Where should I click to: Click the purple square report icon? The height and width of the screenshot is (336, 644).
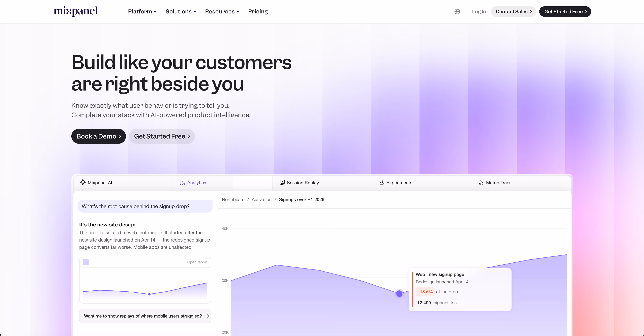[x=86, y=262]
